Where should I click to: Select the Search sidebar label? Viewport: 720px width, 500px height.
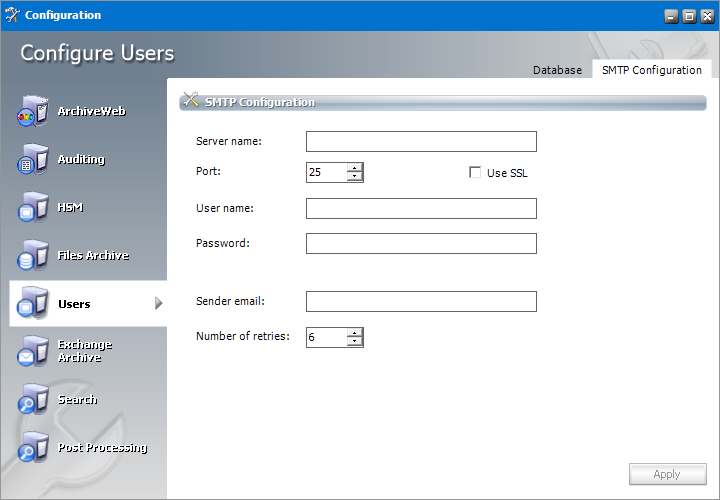[78, 399]
